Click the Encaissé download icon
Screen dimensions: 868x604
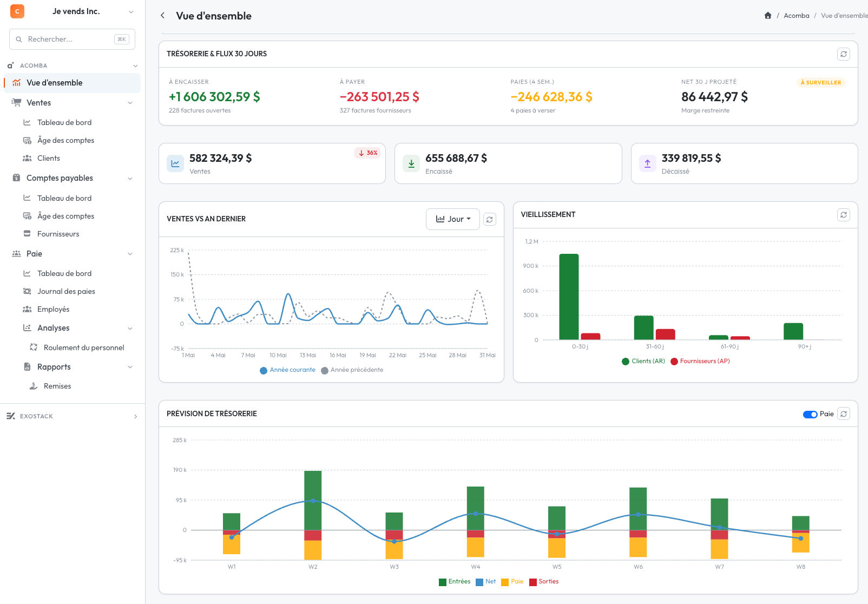pyautogui.click(x=411, y=163)
